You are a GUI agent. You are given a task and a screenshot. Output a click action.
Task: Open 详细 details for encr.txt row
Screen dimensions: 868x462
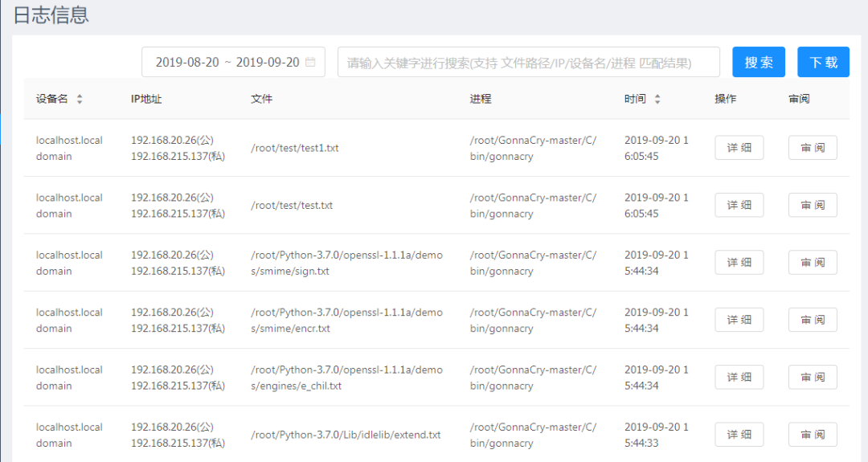[739, 320]
